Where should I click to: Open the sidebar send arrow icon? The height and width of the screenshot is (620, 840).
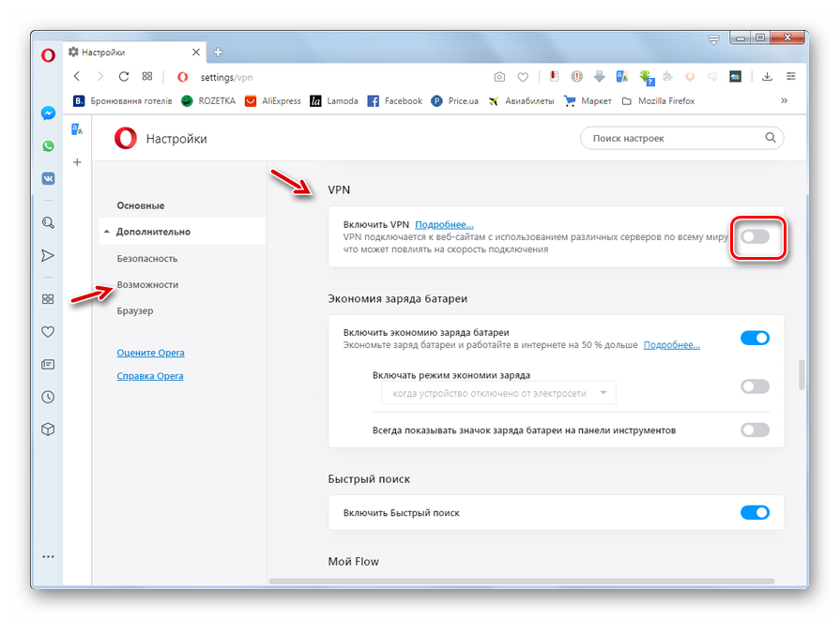tap(48, 256)
